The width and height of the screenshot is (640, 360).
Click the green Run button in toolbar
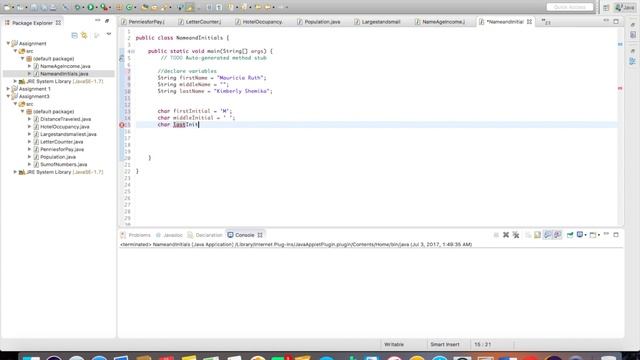pos(91,7)
